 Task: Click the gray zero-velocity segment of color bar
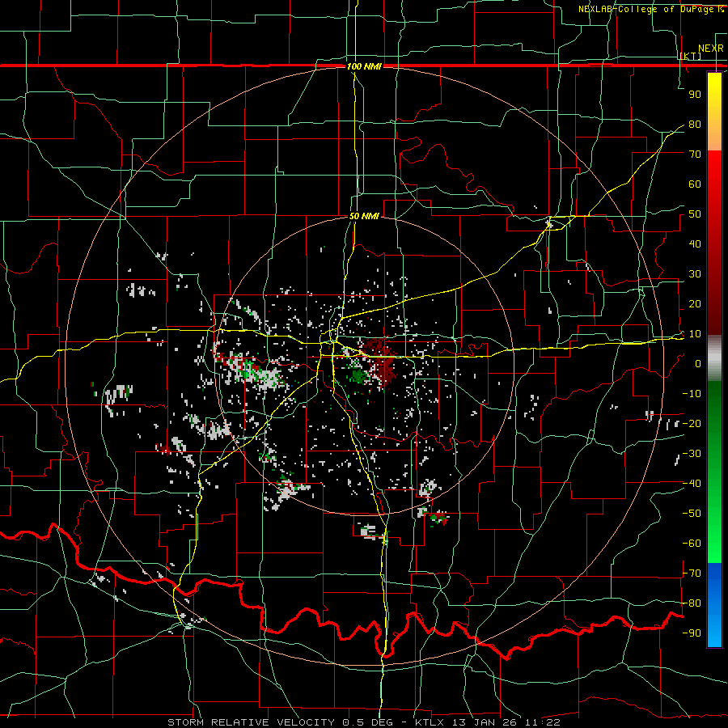714,358
